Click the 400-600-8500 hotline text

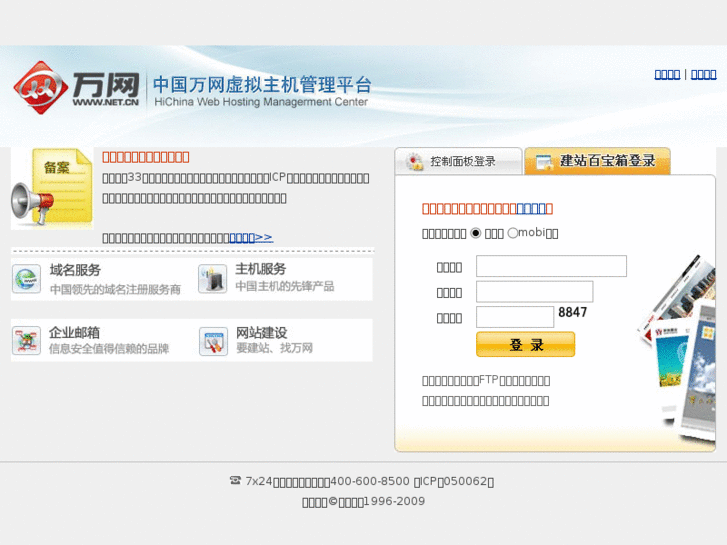[x=370, y=481]
